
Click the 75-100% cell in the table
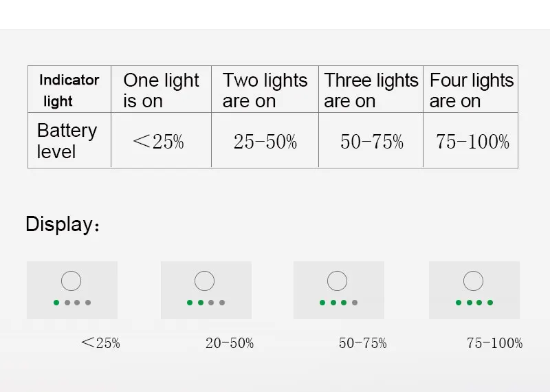471,140
